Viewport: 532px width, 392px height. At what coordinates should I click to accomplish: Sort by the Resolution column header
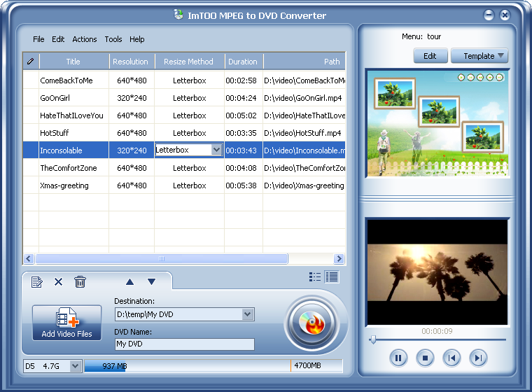(x=131, y=62)
